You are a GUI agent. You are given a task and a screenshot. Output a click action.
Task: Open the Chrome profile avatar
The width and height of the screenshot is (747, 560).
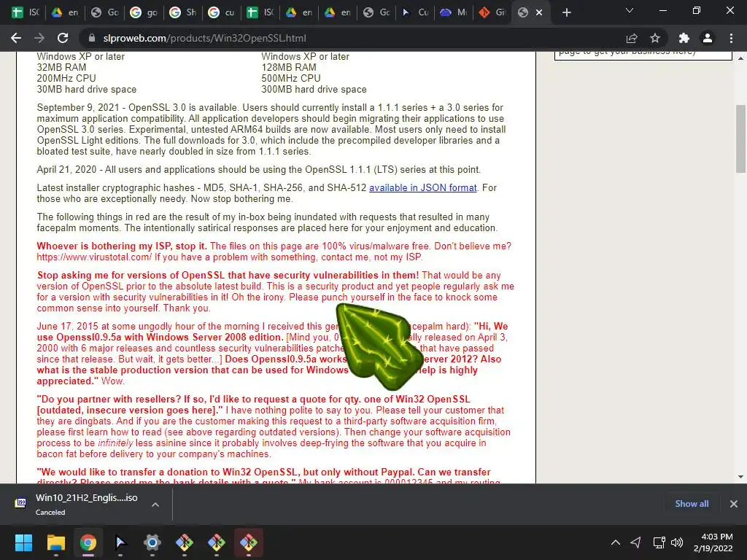[708, 38]
